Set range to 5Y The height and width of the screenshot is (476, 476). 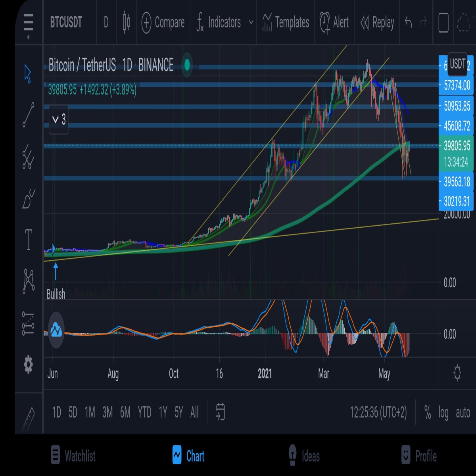179,413
